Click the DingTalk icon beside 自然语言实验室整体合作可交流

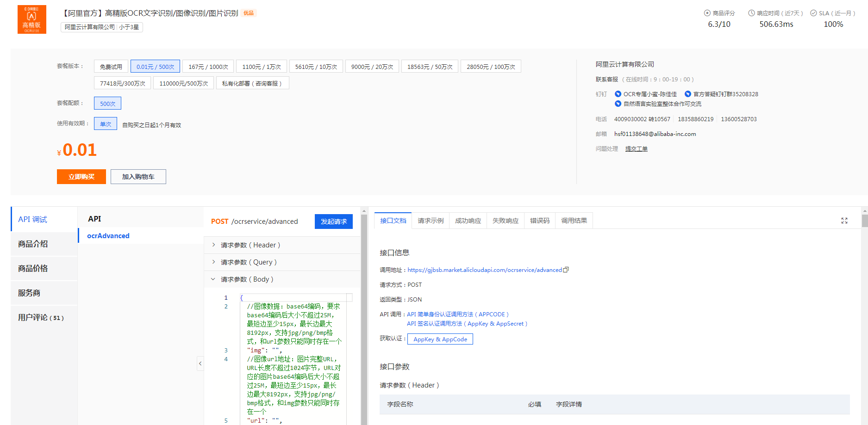[x=618, y=104]
